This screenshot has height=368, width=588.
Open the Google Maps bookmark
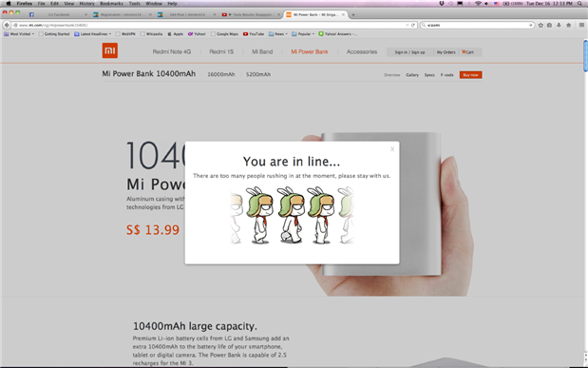pyautogui.click(x=224, y=34)
